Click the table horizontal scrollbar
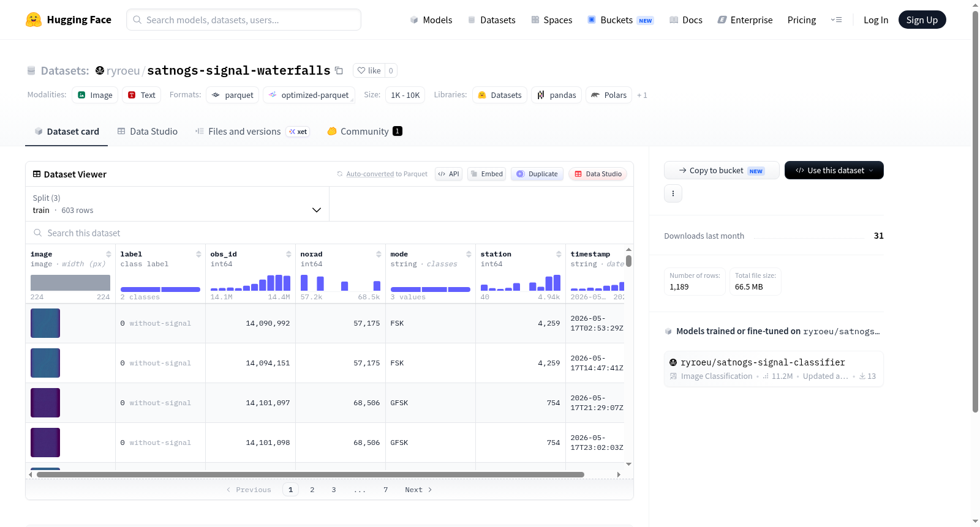 point(310,474)
